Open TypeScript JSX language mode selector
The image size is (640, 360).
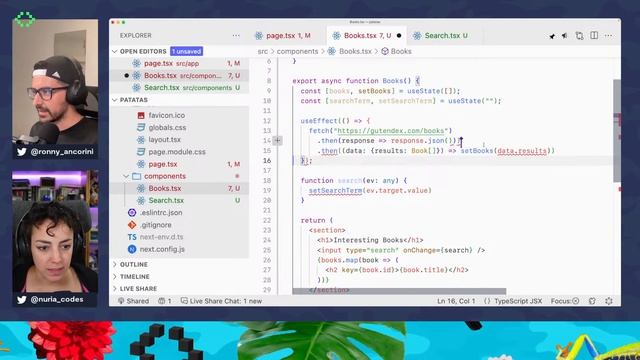tap(518, 301)
